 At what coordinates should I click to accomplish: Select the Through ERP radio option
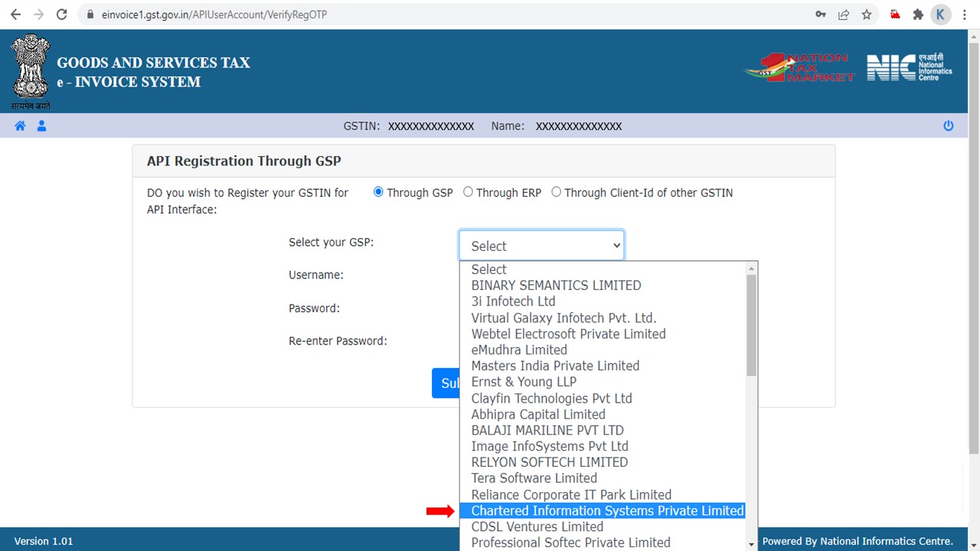(468, 192)
